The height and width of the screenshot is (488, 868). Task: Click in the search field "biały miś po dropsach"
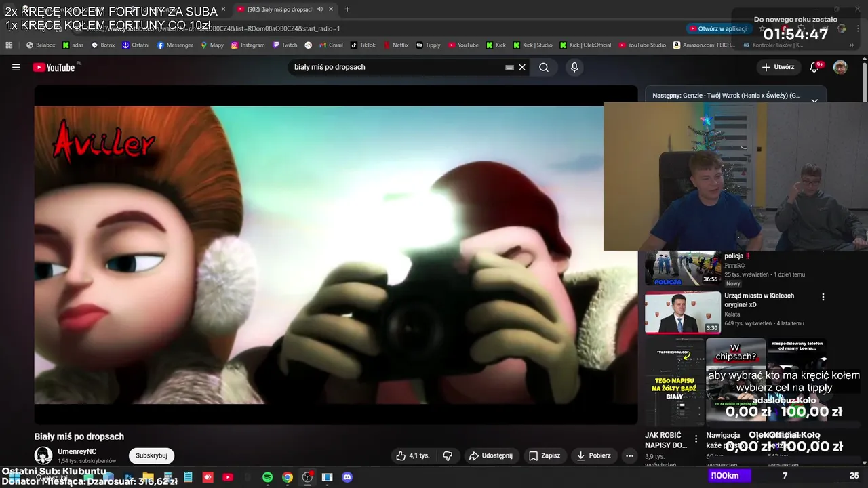click(x=397, y=67)
